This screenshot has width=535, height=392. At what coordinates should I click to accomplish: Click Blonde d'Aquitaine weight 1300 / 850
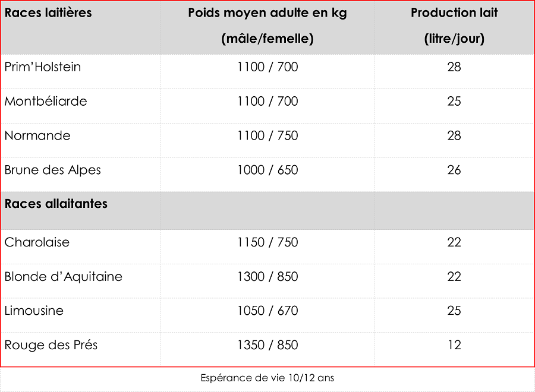pos(267,276)
